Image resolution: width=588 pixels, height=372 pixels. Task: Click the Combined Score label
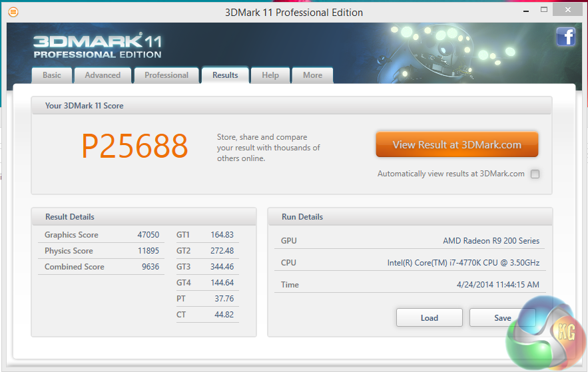click(x=75, y=267)
